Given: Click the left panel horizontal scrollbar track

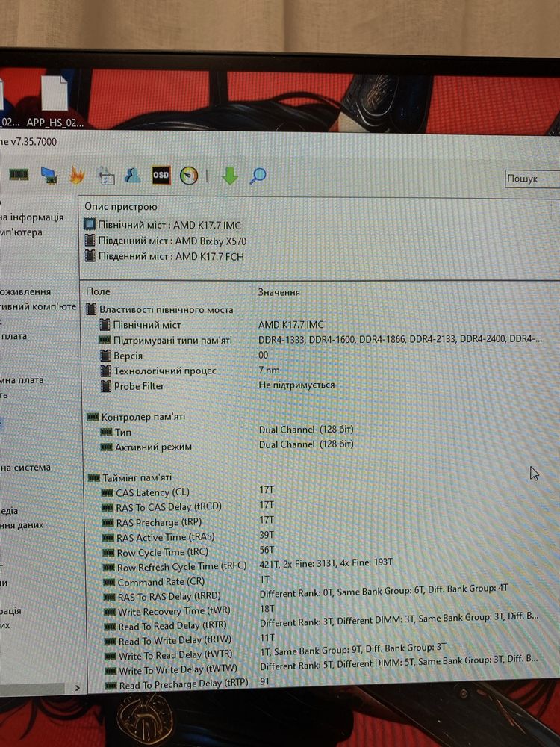Looking at the screenshot, I should point(32,688).
